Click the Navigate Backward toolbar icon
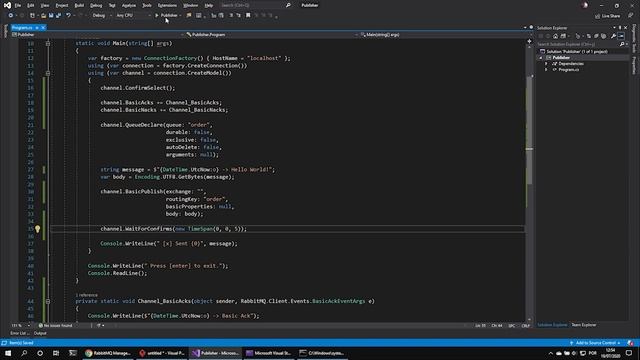Screen dimensions: 640x360 click(11, 16)
